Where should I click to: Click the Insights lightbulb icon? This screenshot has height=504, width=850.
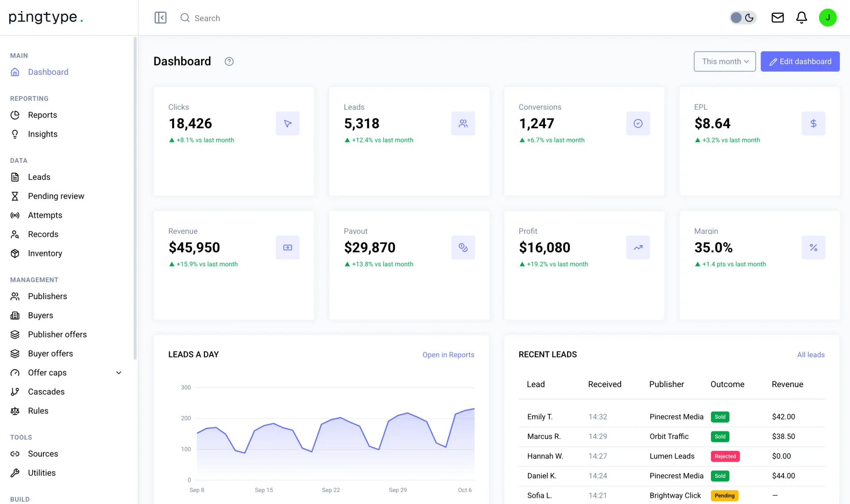(x=15, y=134)
